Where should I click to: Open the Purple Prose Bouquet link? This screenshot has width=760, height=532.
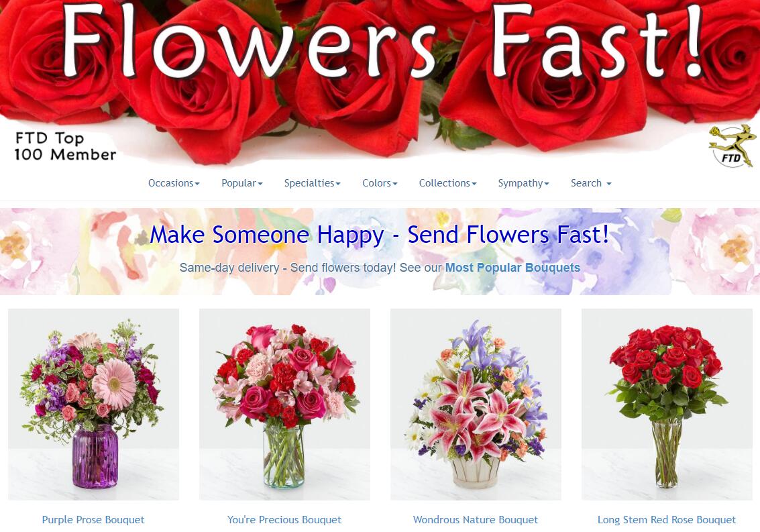click(93, 520)
